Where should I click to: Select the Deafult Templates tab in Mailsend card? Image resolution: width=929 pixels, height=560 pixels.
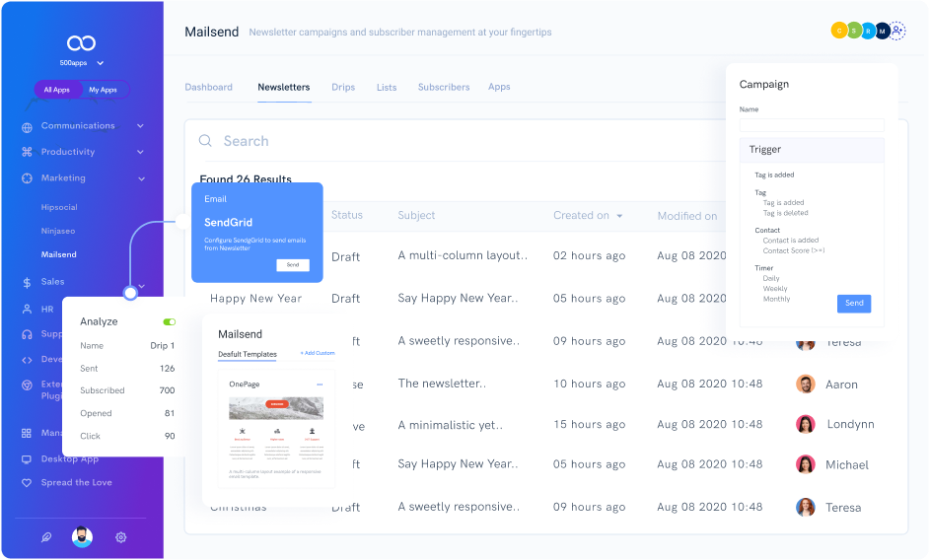[248, 354]
